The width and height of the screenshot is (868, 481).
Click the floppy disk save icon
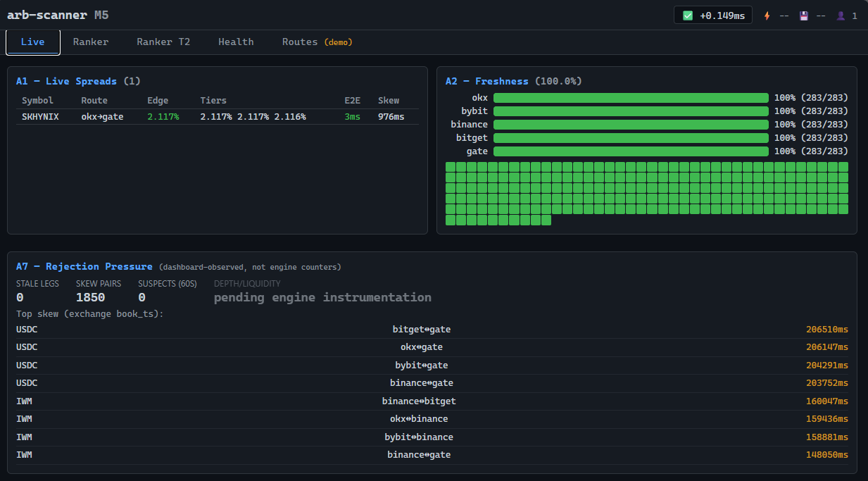tap(804, 15)
